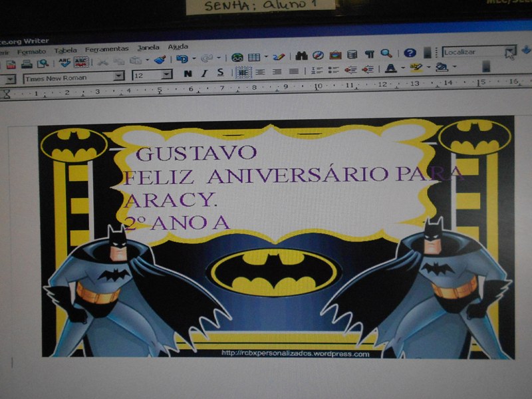Click the Insert Table icon
Screen dimensions: 532x399
(254, 57)
